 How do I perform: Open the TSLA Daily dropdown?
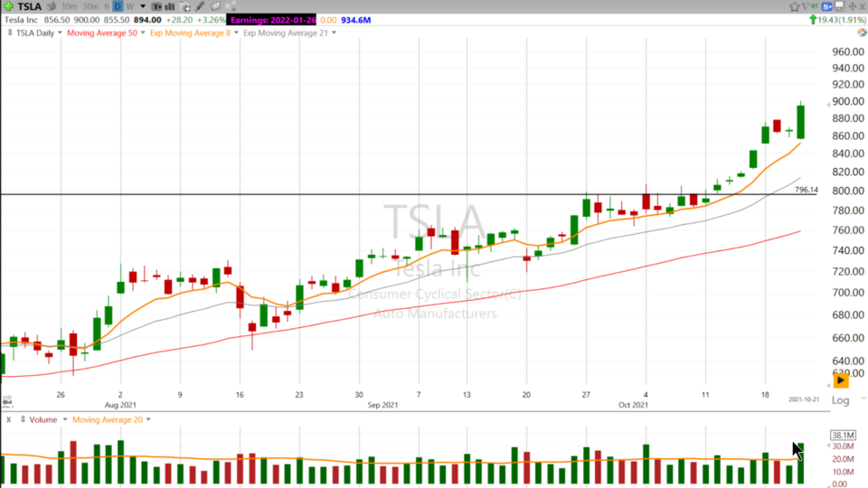(60, 33)
